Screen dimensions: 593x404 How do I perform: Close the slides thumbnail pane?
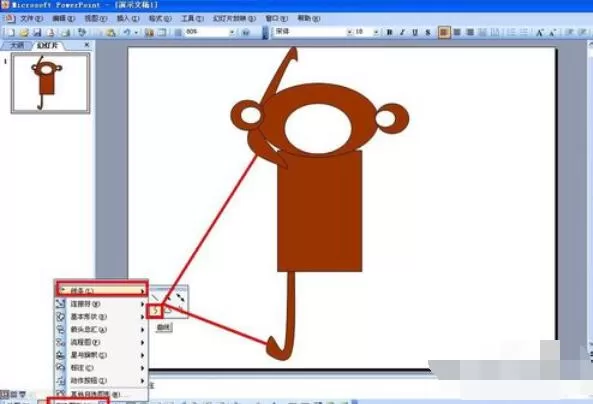(x=87, y=45)
